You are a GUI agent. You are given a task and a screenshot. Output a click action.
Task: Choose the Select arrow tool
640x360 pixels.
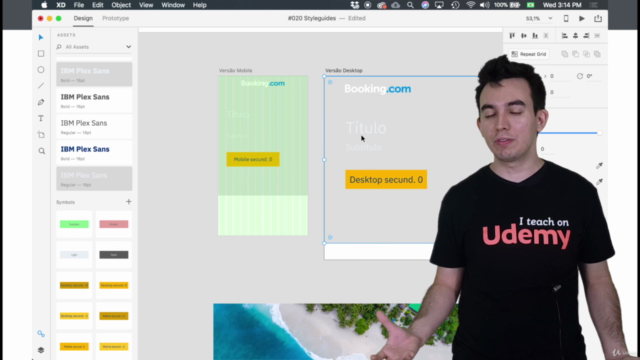[41, 38]
